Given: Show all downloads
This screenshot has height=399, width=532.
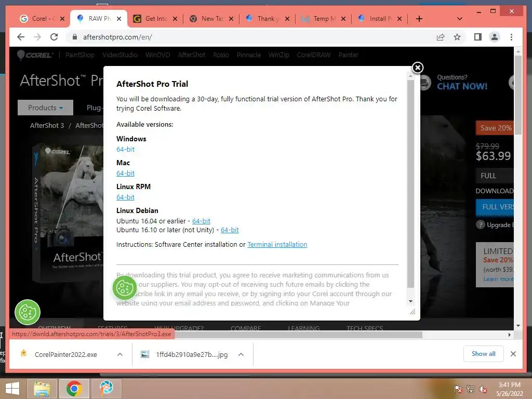Looking at the screenshot, I should pyautogui.click(x=484, y=354).
